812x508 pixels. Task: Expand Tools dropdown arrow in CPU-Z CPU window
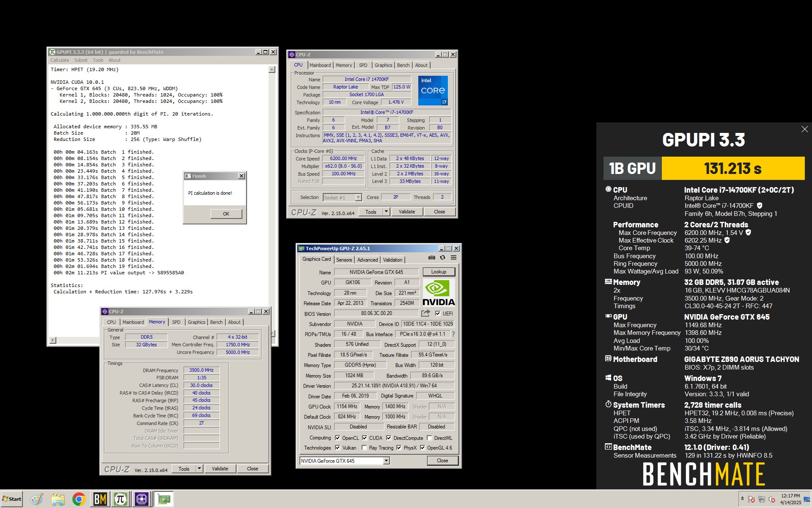click(386, 212)
